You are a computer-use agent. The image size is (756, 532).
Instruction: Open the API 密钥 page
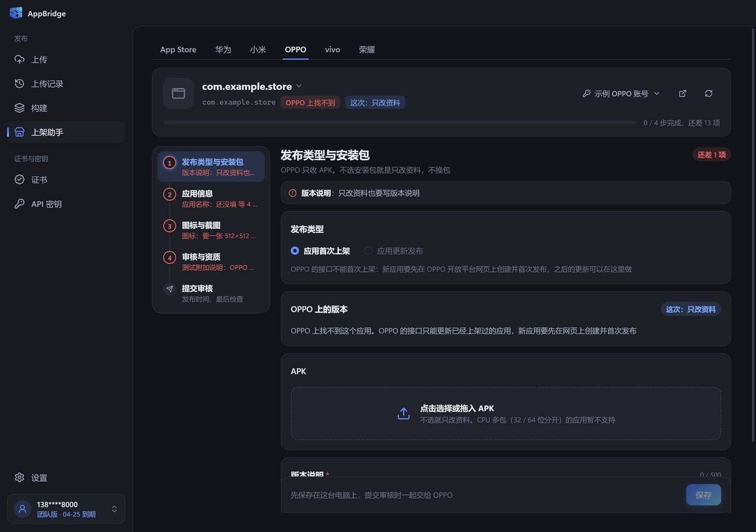click(66, 204)
